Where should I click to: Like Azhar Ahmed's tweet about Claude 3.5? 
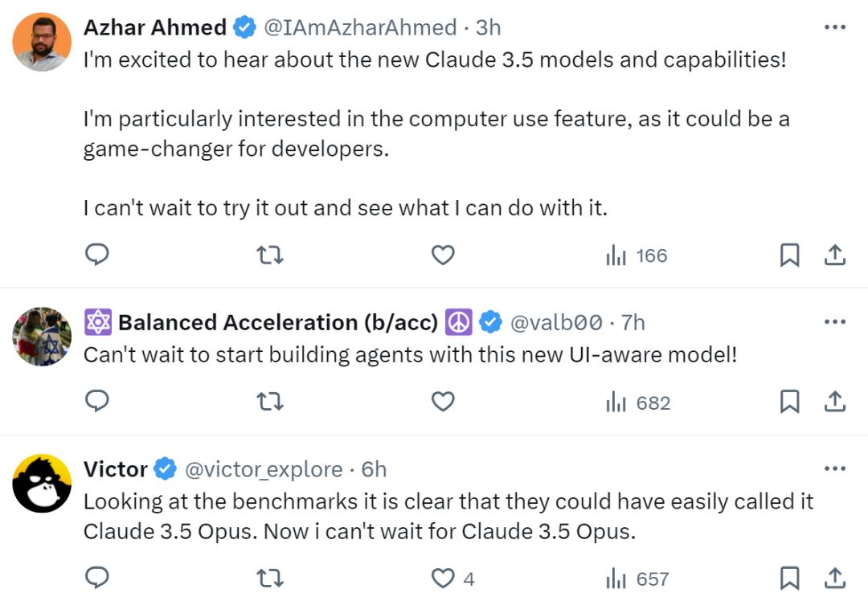tap(443, 256)
